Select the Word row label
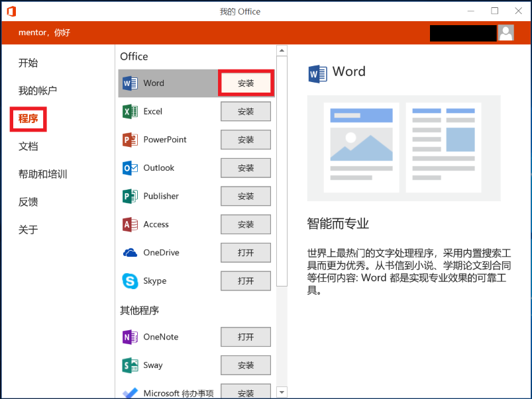This screenshot has width=532, height=399. coord(154,83)
